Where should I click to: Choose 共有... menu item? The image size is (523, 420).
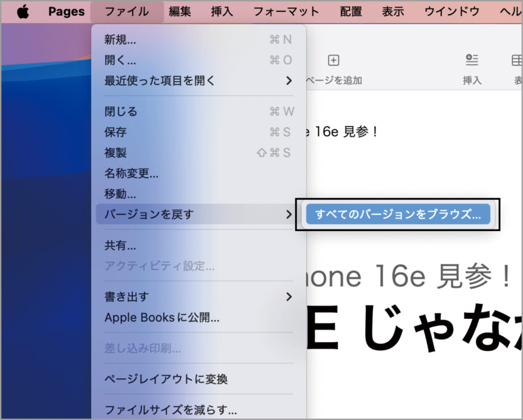tap(199, 246)
